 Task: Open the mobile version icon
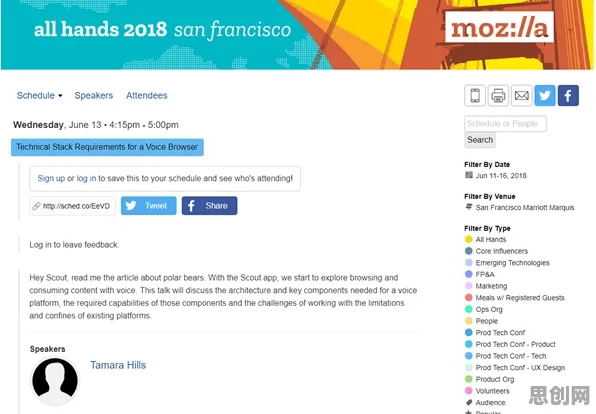475,95
